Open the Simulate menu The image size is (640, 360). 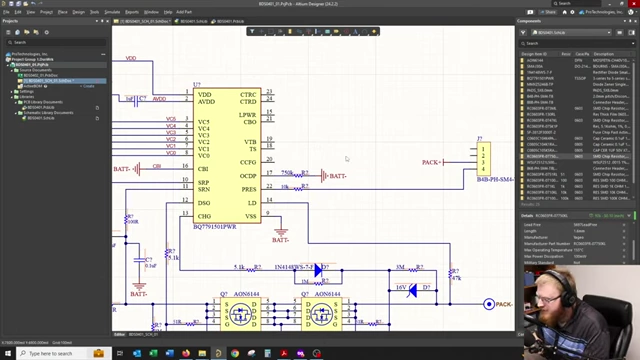(x=112, y=12)
